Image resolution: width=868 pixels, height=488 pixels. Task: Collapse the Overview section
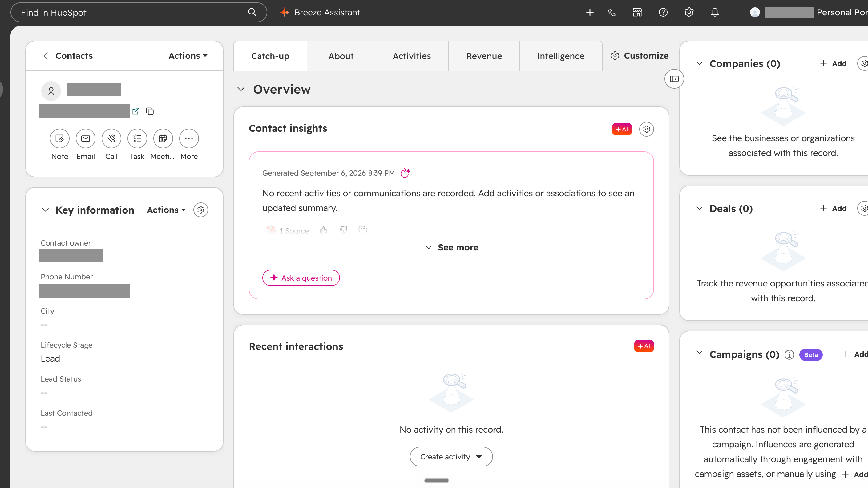(241, 89)
